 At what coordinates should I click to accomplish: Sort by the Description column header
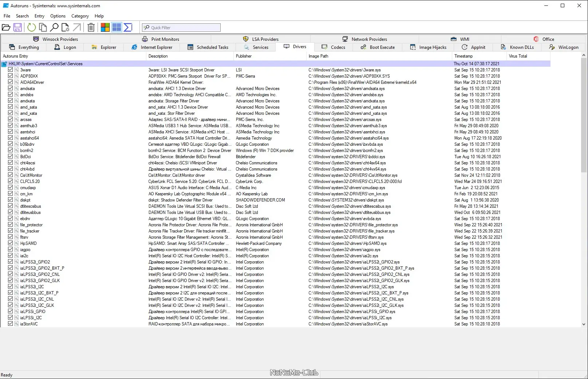click(190, 56)
